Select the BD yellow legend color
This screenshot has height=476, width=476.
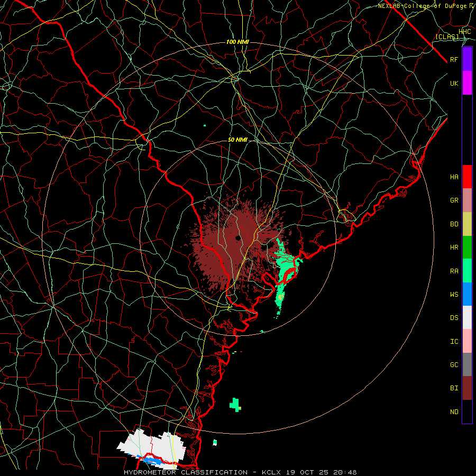(x=467, y=224)
